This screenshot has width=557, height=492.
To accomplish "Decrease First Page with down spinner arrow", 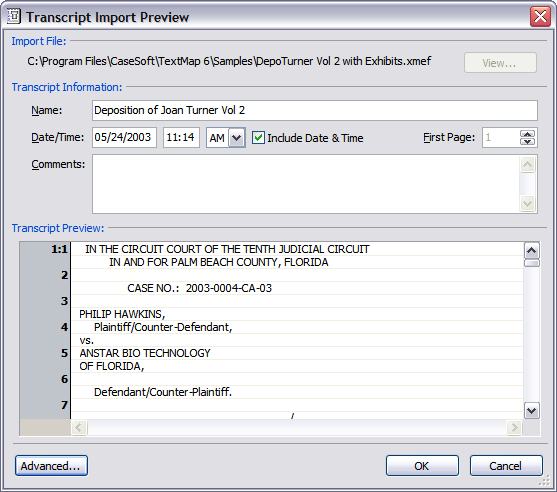I will click(x=528, y=141).
